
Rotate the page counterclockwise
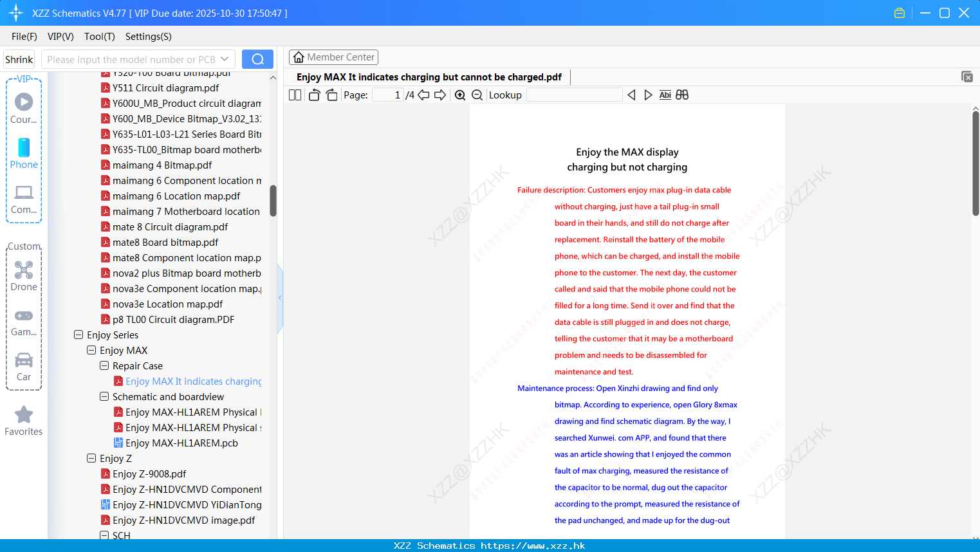click(314, 95)
